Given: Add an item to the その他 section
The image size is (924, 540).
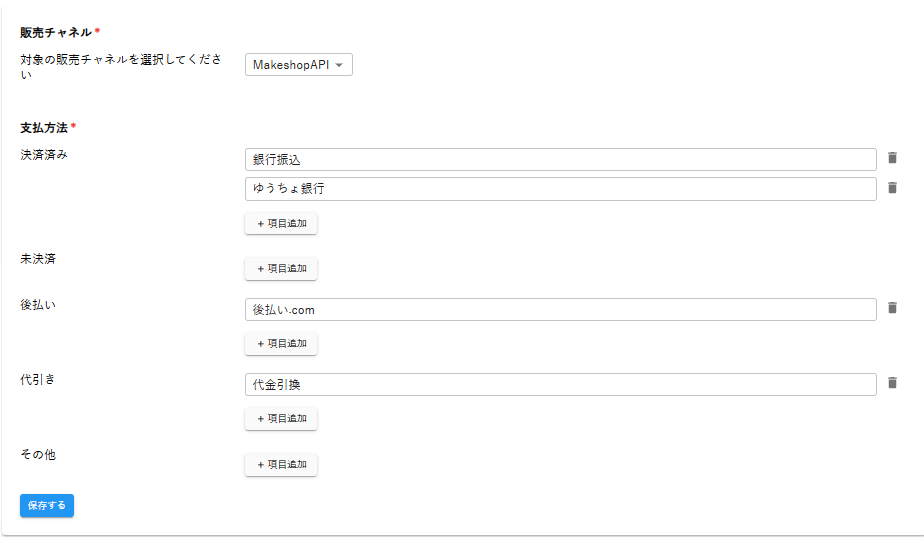Looking at the screenshot, I should [281, 464].
